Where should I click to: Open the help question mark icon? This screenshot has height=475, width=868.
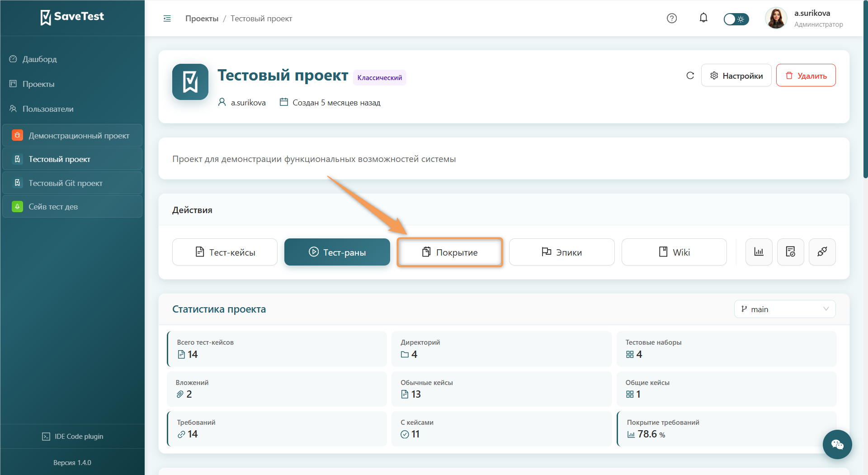672,18
